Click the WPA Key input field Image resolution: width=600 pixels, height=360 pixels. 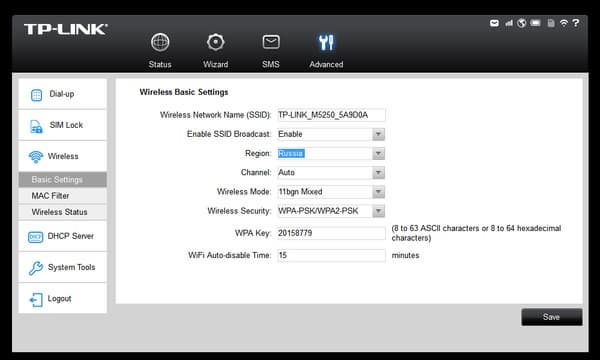[x=331, y=233]
